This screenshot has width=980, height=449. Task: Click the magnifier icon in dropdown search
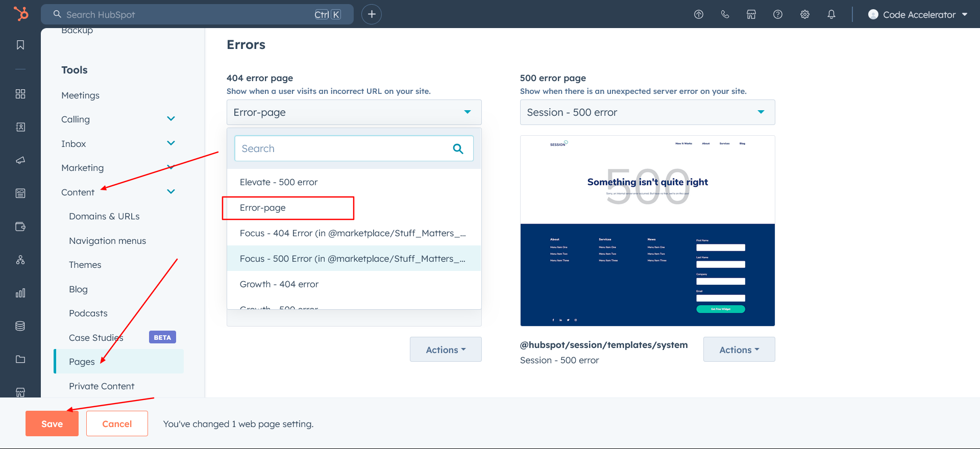click(x=458, y=148)
